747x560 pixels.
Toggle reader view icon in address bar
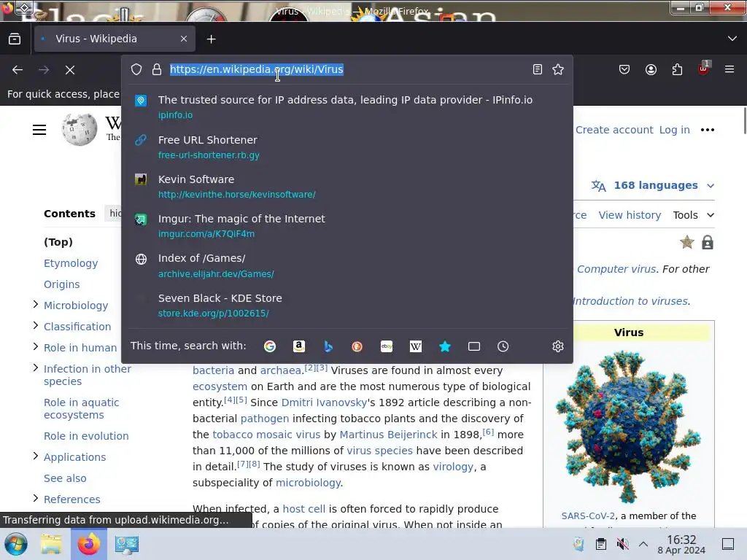click(x=538, y=69)
